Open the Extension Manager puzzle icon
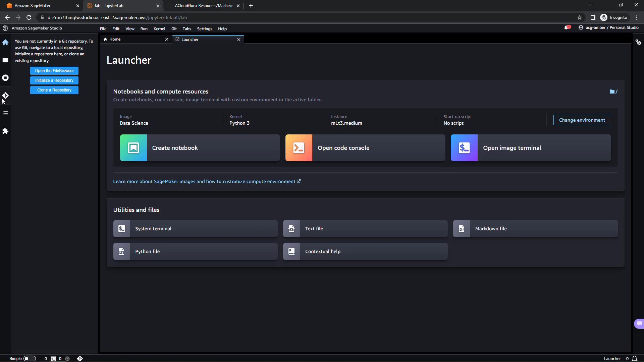Image resolution: width=644 pixels, height=362 pixels. pos(5,131)
